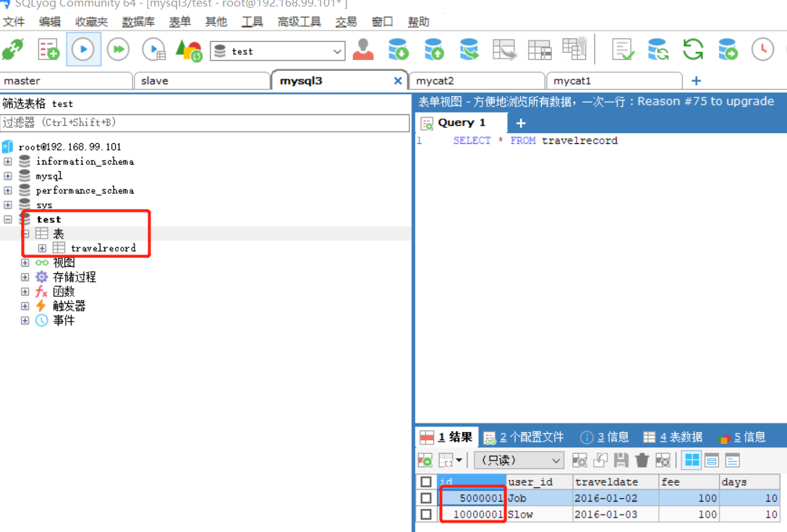This screenshot has height=532, width=787.
Task: Save result changes with the floppy disk icon
Action: pyautogui.click(x=621, y=460)
